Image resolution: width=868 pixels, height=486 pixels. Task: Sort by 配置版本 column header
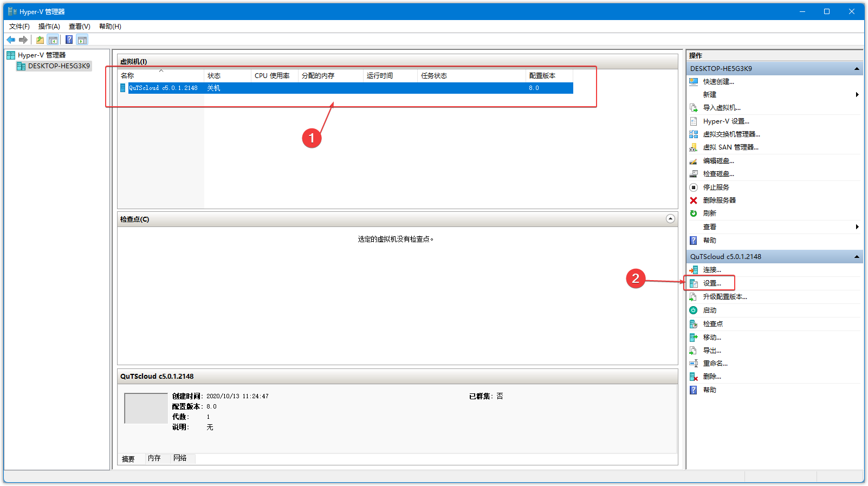coord(549,76)
